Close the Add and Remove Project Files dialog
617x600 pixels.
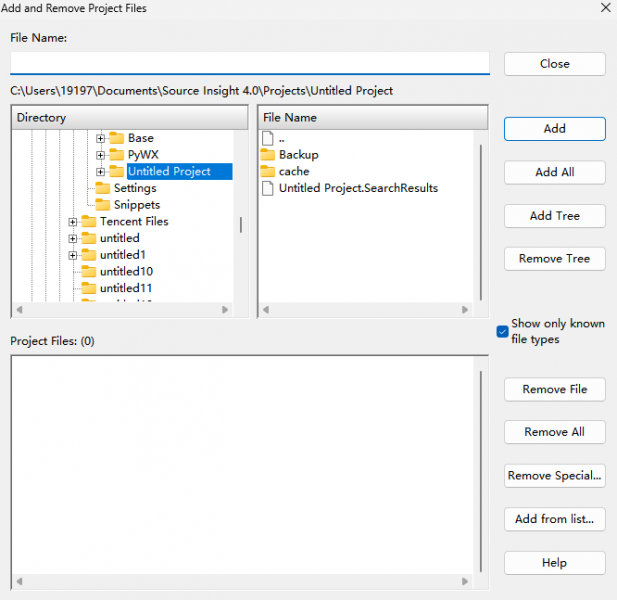[x=606, y=7]
